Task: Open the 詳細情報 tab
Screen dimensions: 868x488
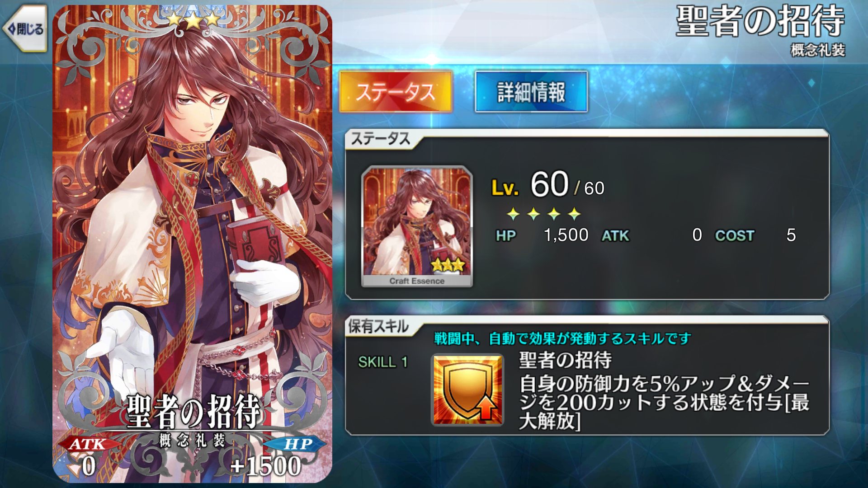Action: [x=531, y=92]
